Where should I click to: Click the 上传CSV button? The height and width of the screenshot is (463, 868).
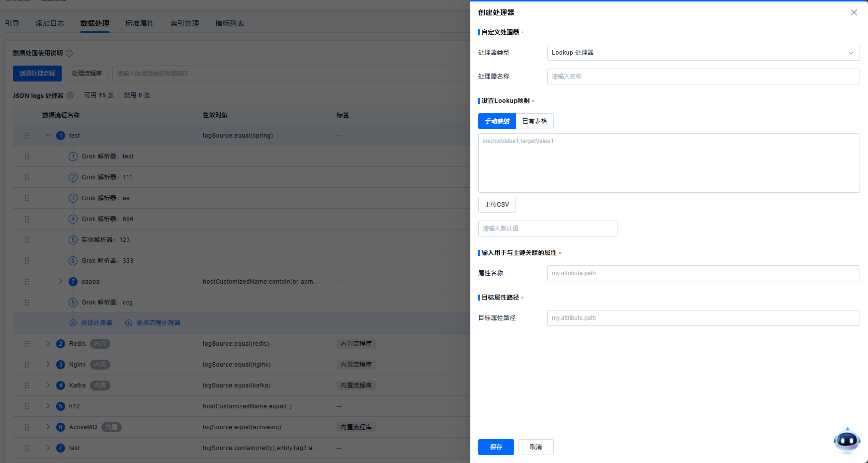tap(497, 205)
